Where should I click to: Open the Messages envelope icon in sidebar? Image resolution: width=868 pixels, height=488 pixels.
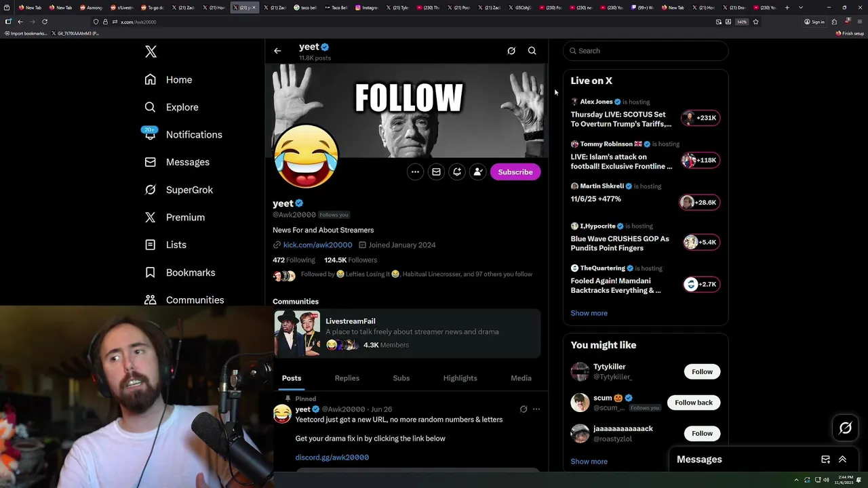click(x=151, y=162)
